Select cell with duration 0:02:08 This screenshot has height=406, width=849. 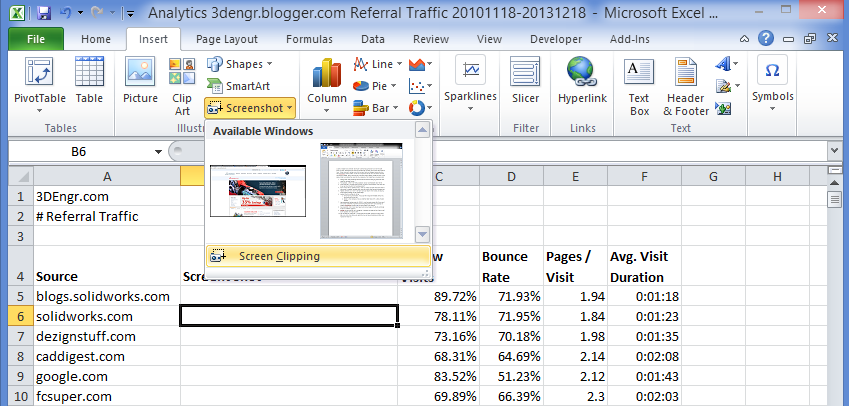coord(644,356)
